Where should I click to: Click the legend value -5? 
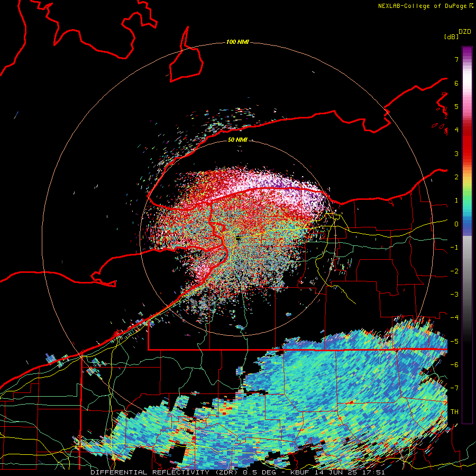454,342
